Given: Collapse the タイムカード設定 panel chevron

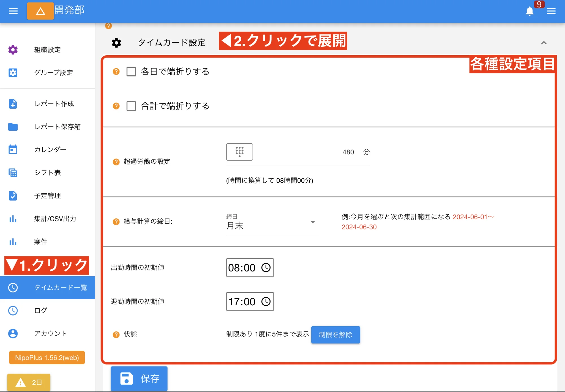Looking at the screenshot, I should tap(544, 43).
